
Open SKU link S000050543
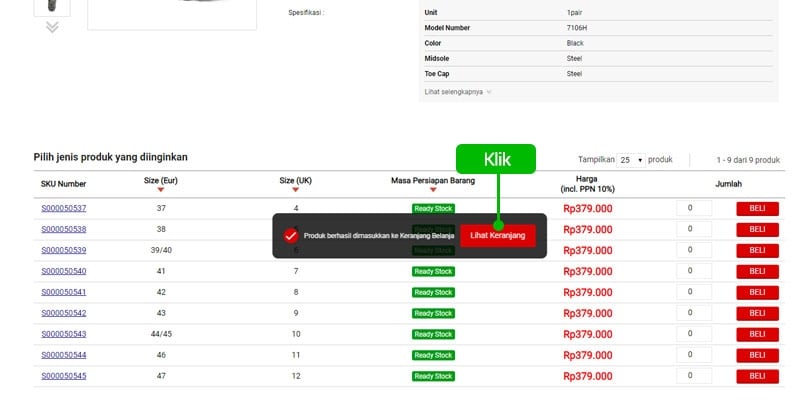[64, 334]
